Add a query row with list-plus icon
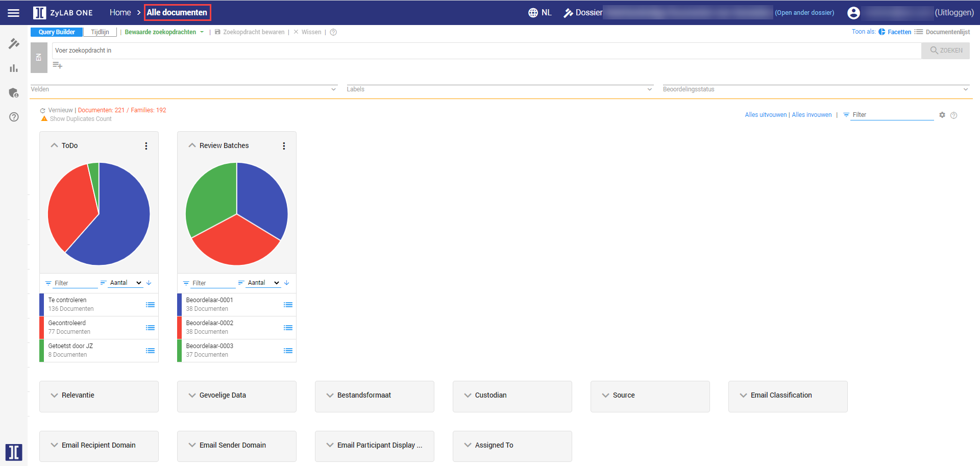980x466 pixels. pyautogui.click(x=58, y=65)
